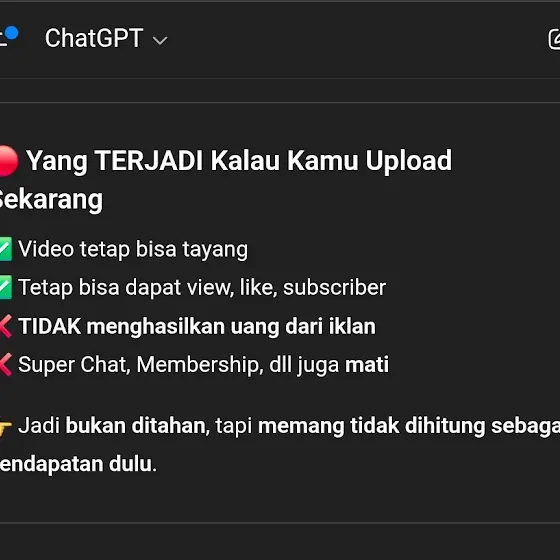The height and width of the screenshot is (560, 560).
Task: Click the red circle emoji in heading
Action: [x=9, y=161]
